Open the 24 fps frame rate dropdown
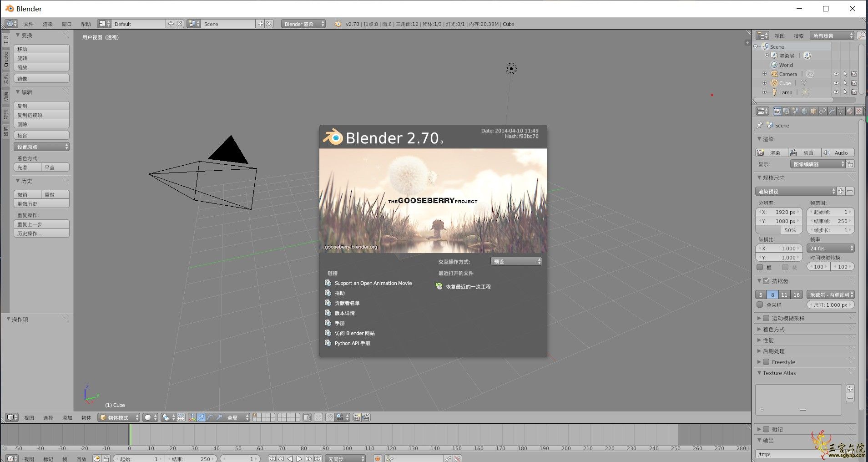The height and width of the screenshot is (462, 868). pyautogui.click(x=831, y=248)
